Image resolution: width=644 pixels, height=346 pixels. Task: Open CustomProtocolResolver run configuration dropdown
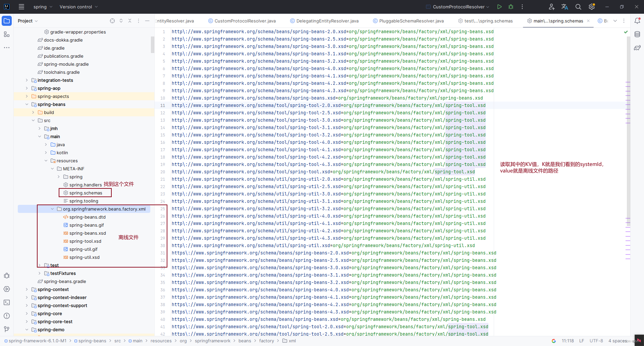[458, 7]
